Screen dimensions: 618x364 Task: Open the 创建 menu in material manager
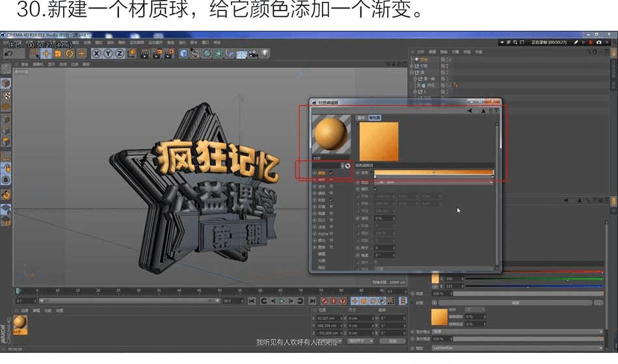point(25,311)
